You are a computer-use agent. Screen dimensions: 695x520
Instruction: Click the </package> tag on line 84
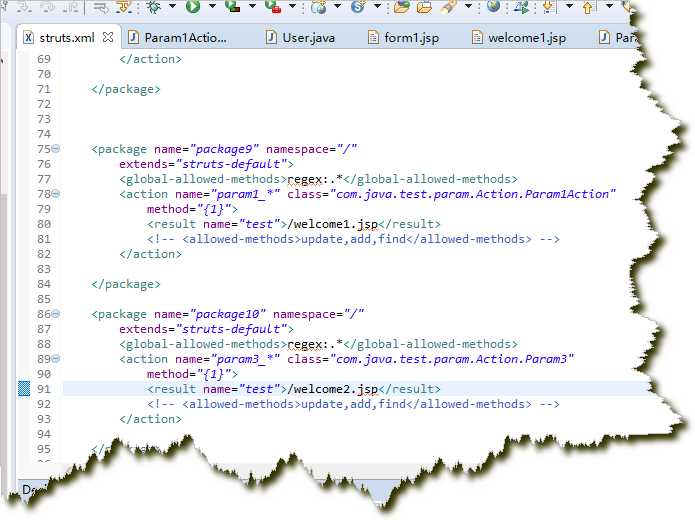[126, 284]
